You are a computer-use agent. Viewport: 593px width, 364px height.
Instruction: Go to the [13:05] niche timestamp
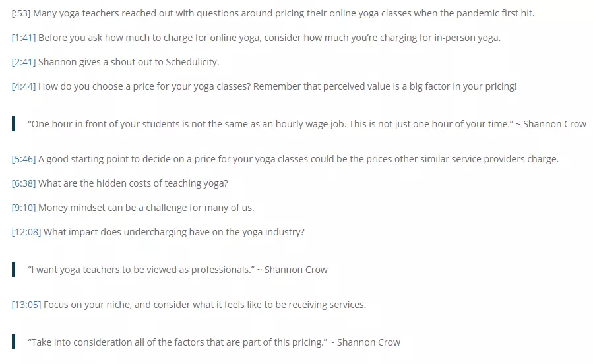coord(26,305)
